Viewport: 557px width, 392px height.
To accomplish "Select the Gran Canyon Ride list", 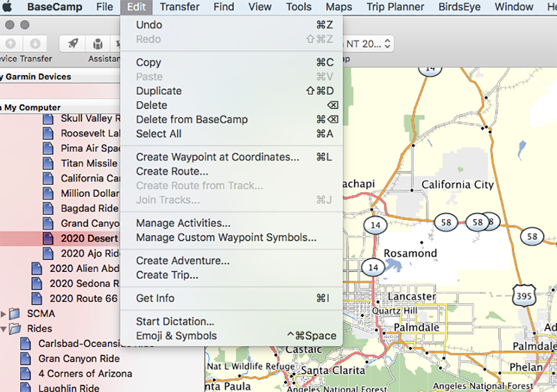I will [78, 359].
